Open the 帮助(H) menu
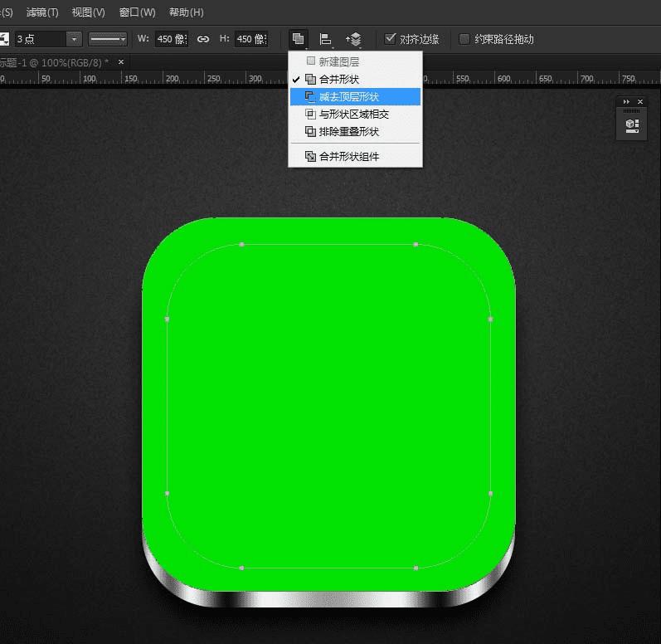This screenshot has width=661, height=644. click(x=186, y=12)
